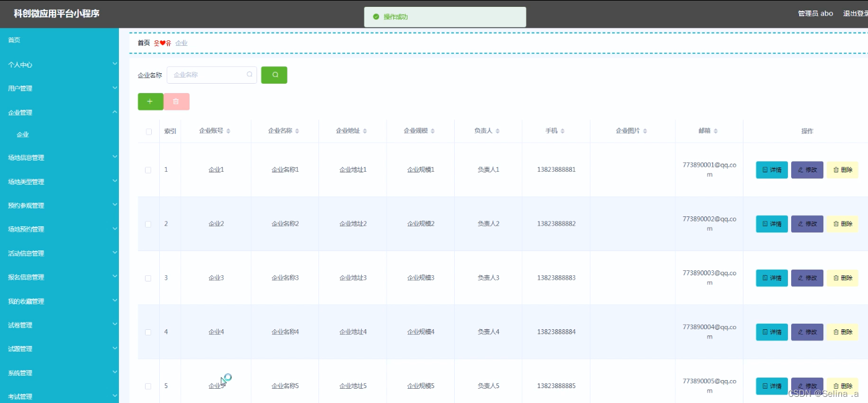868x403 pixels.
Task: Sort table by 企业账号 column arrows
Action: pyautogui.click(x=229, y=130)
